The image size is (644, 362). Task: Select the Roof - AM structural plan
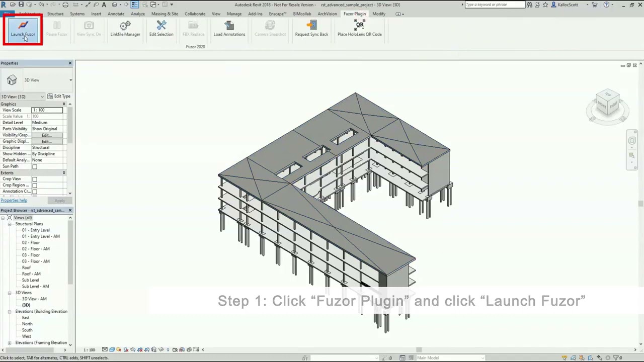point(31,274)
